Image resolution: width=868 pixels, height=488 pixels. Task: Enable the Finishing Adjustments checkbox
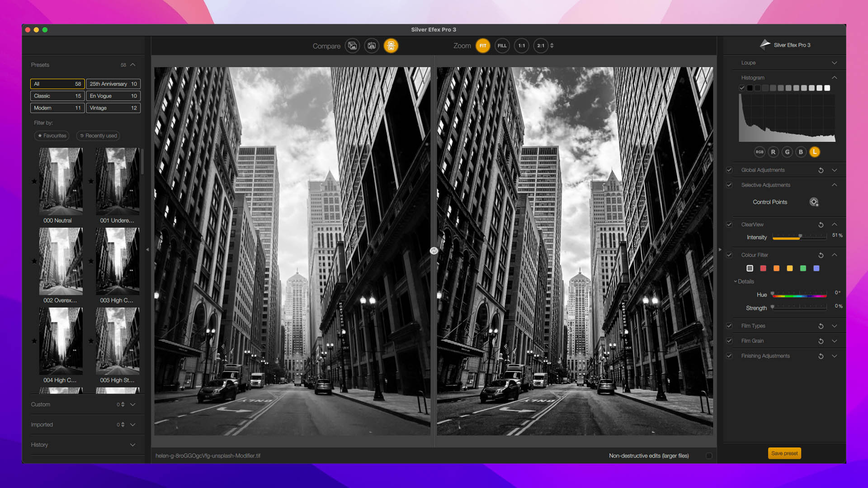[x=730, y=356]
